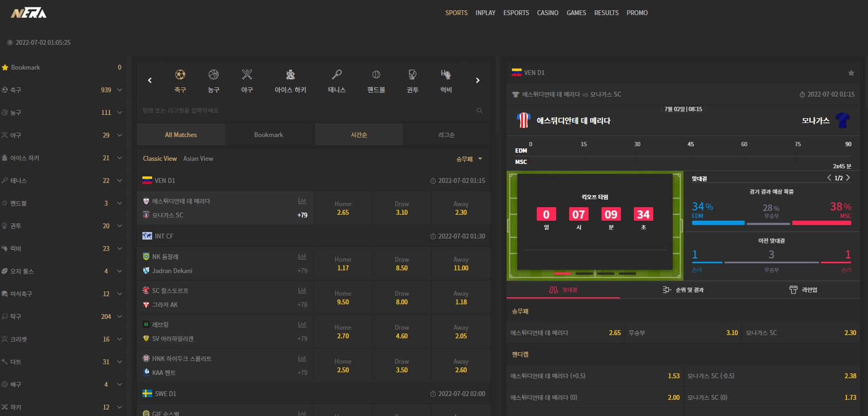This screenshot has width=868, height=416.
Task: Sort by 리그순 tab
Action: coord(447,135)
